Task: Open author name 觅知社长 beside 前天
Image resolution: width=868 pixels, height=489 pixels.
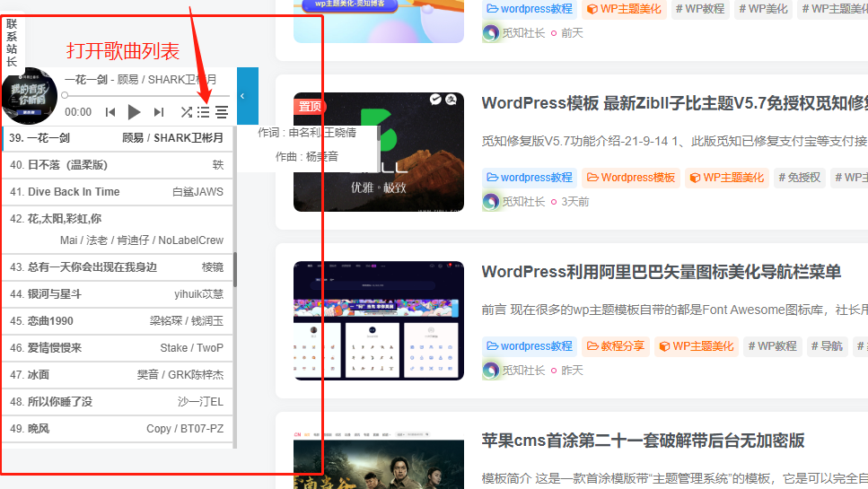Action: [523, 33]
